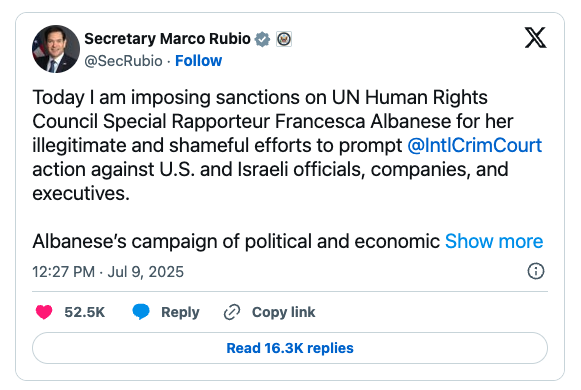The width and height of the screenshot is (581, 390).
Task: Expand the post with Show more
Action: (x=494, y=241)
